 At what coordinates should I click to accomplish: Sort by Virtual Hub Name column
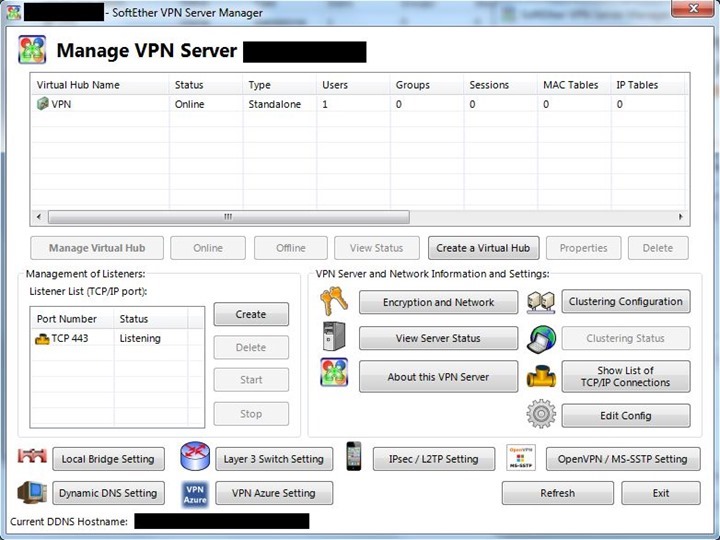[100, 84]
